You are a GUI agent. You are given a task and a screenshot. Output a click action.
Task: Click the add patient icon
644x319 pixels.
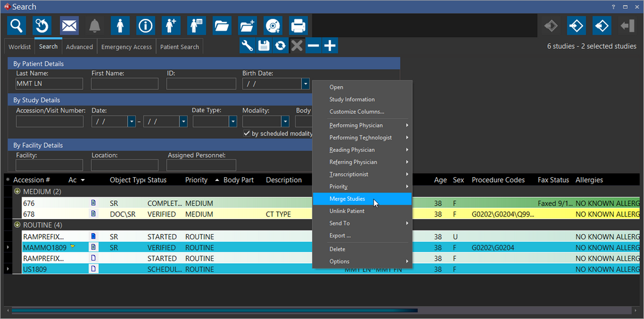point(171,26)
